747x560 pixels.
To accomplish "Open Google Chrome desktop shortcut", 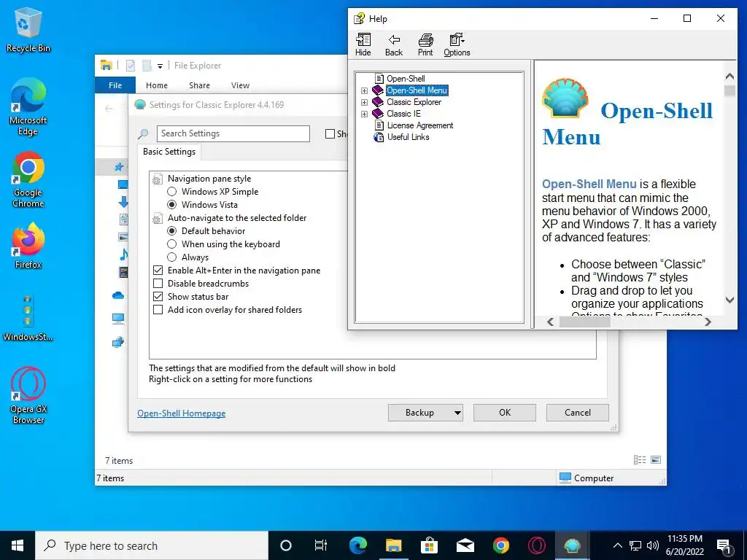I will (28, 179).
